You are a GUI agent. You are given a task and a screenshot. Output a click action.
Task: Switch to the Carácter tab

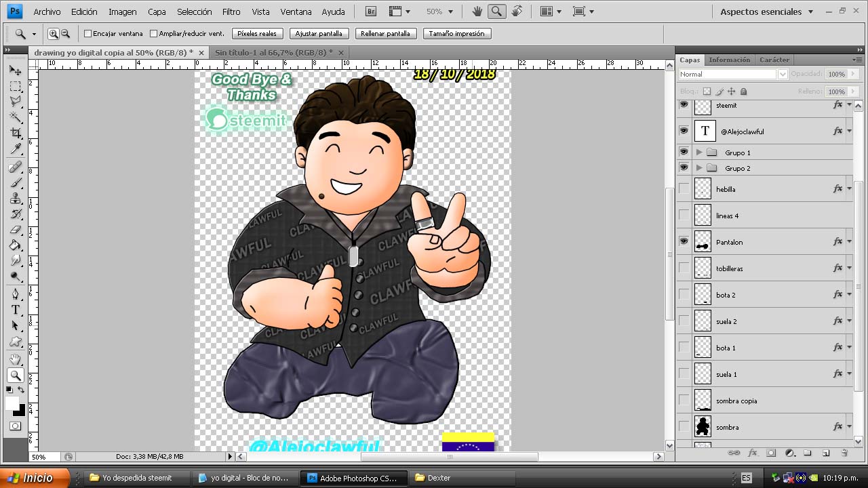coord(774,60)
